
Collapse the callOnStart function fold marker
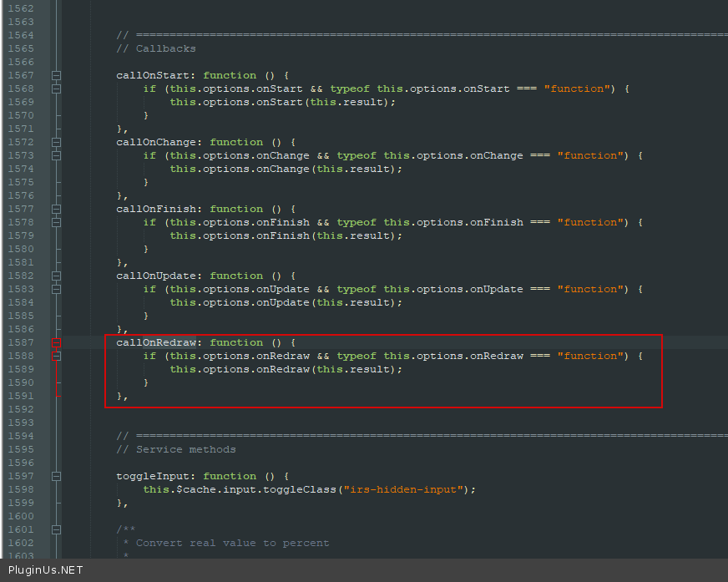click(56, 75)
